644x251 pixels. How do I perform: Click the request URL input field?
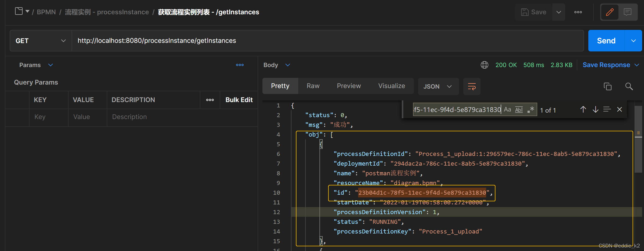tap(328, 41)
